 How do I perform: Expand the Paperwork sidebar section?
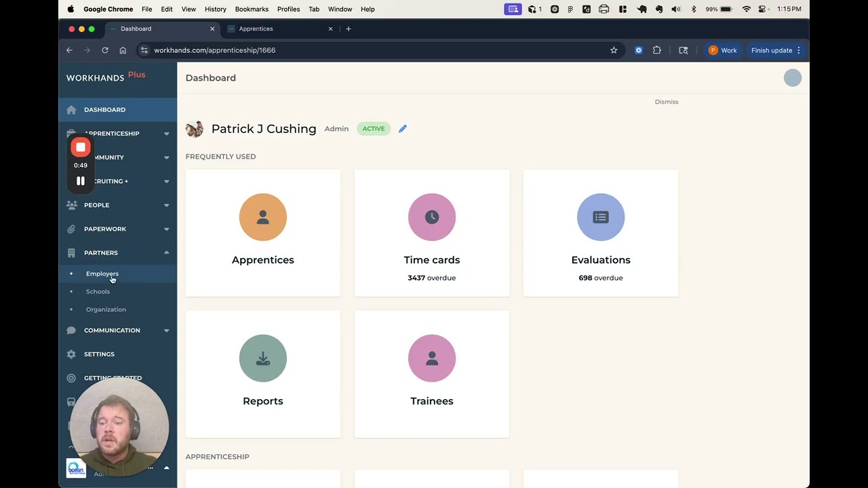(x=167, y=229)
